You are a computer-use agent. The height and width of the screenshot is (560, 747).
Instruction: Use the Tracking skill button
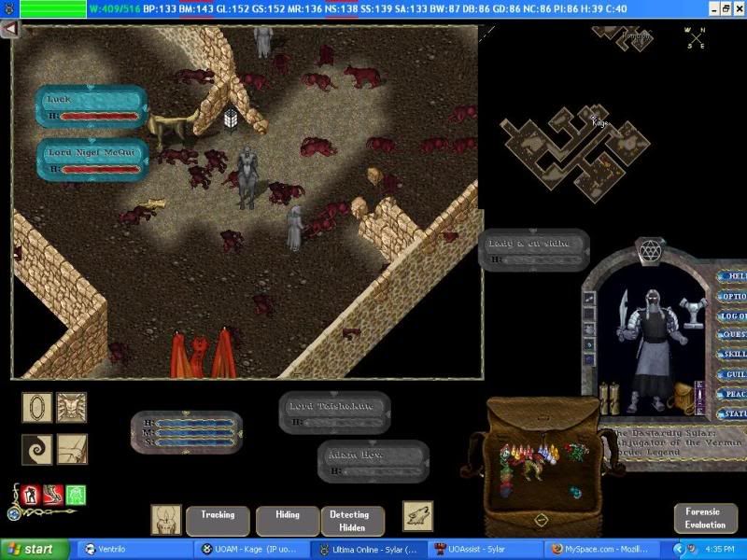click(x=218, y=521)
